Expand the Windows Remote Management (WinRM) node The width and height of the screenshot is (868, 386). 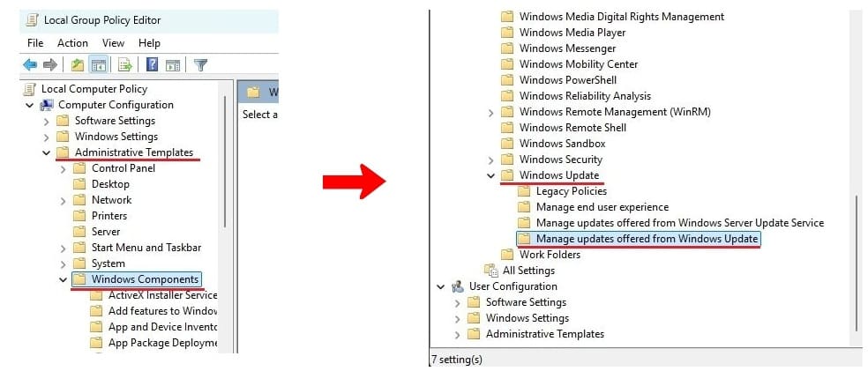click(490, 112)
